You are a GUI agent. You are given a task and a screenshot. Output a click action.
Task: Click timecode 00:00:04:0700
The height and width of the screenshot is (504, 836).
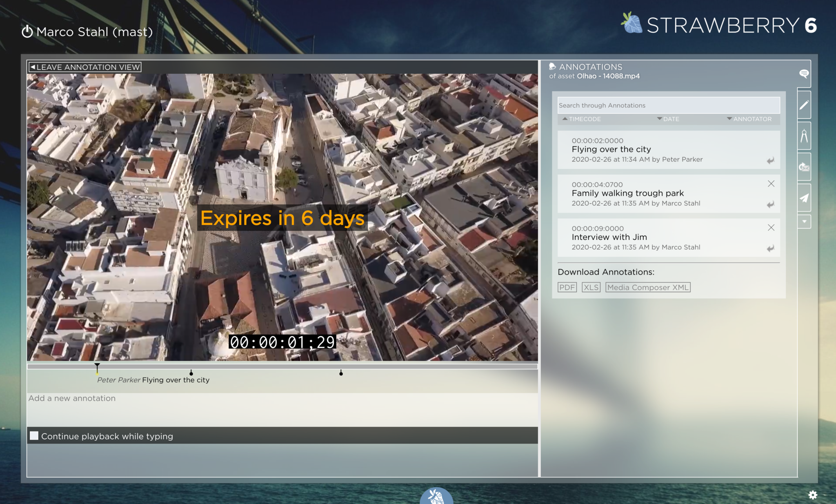click(597, 184)
